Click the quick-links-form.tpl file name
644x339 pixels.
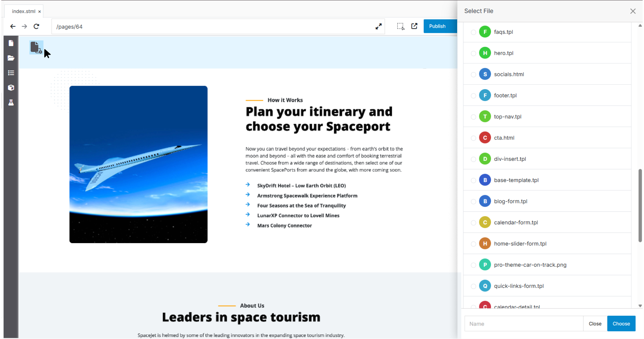point(519,286)
